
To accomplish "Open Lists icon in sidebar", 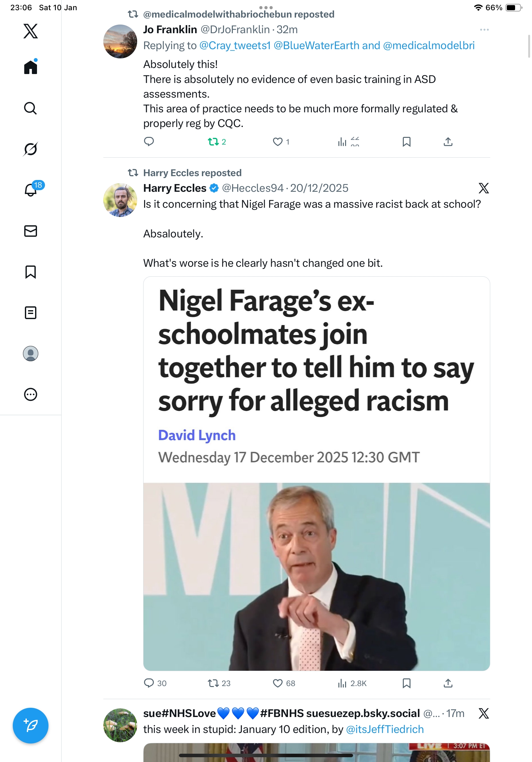I will click(31, 313).
